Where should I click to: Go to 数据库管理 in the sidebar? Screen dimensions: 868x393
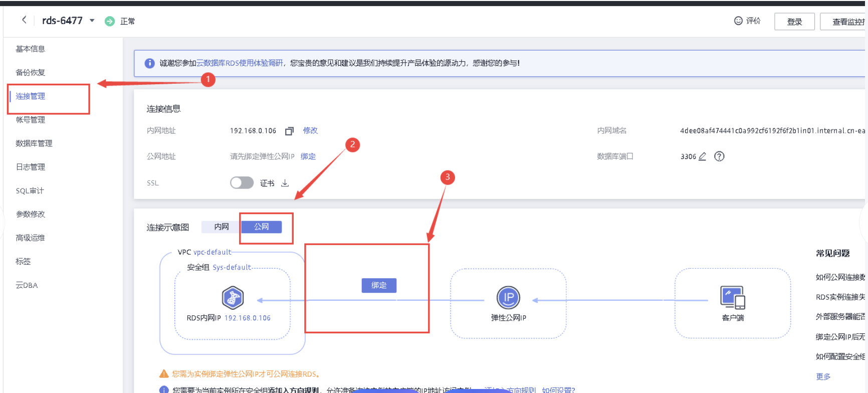pyautogui.click(x=34, y=143)
